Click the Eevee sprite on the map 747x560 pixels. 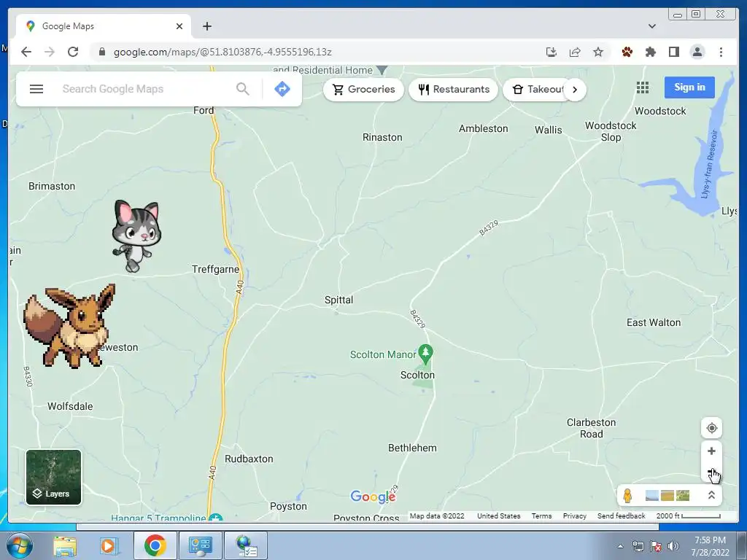pyautogui.click(x=71, y=326)
